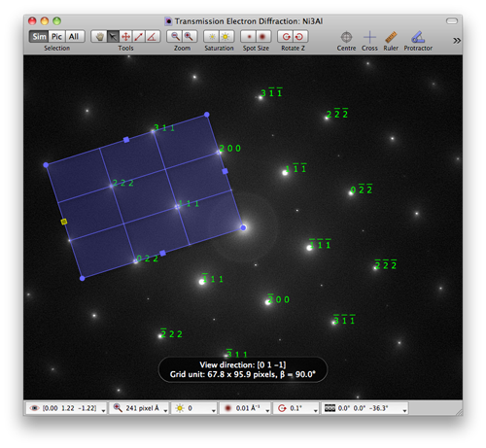486x448 pixels.
Task: Click the yellow grid handle
Action: click(x=64, y=222)
